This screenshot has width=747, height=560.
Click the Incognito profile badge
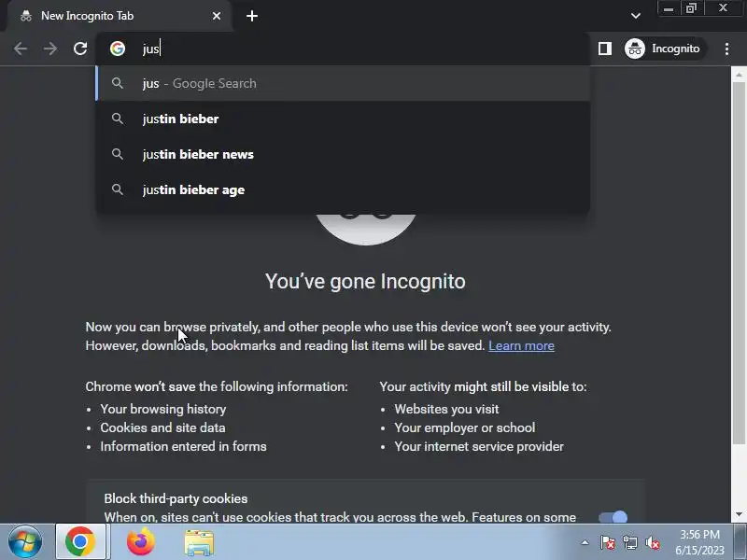[x=666, y=49]
